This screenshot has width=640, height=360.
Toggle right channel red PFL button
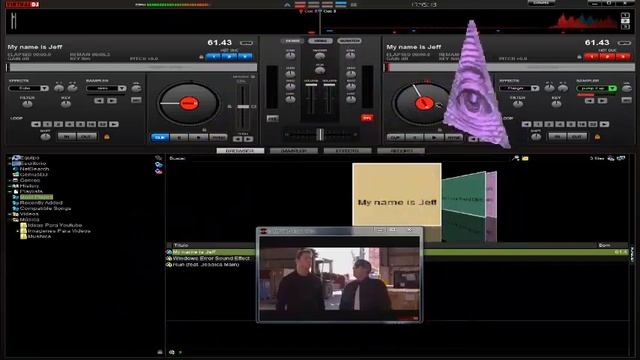(x=367, y=118)
